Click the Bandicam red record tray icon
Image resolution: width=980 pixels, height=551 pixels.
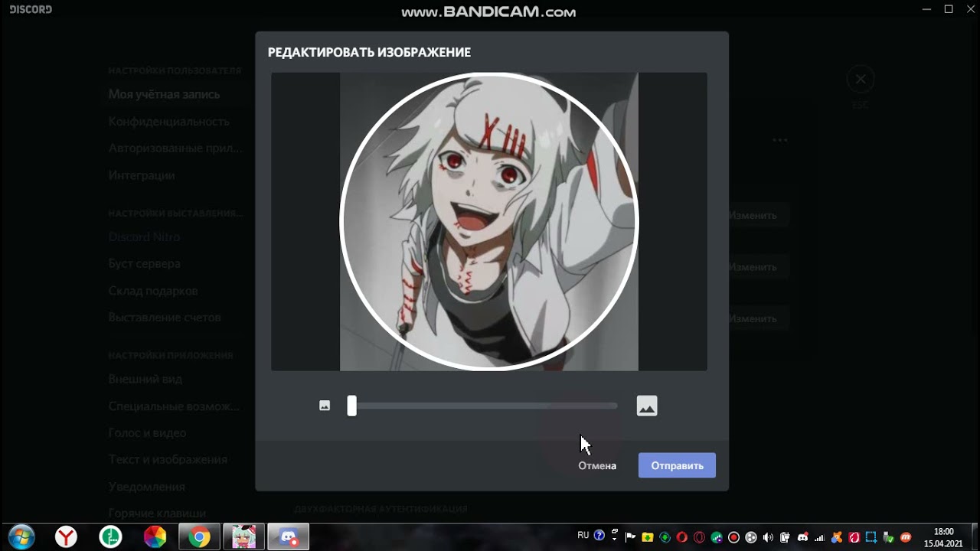(x=733, y=537)
